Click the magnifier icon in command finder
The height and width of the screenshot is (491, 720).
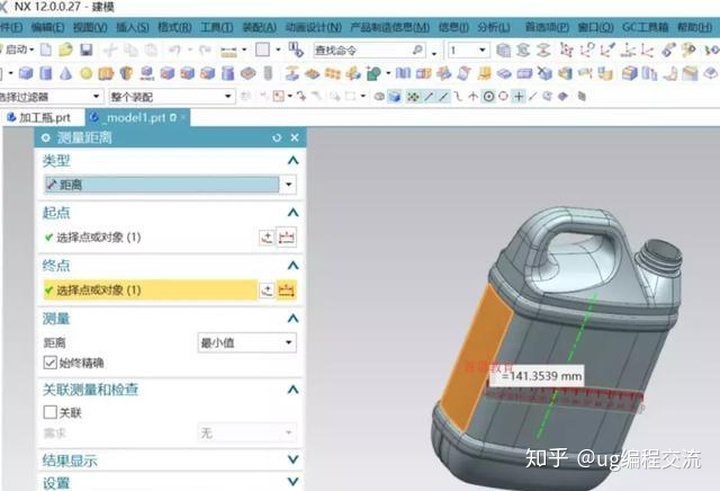click(418, 50)
